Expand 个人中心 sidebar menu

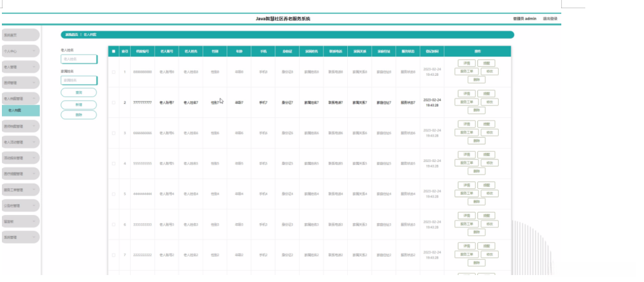click(x=21, y=51)
